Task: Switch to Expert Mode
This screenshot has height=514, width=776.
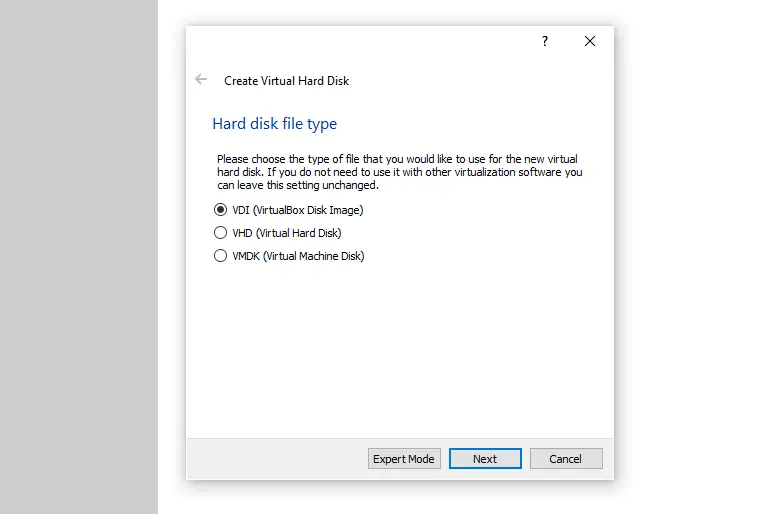Action: [404, 459]
